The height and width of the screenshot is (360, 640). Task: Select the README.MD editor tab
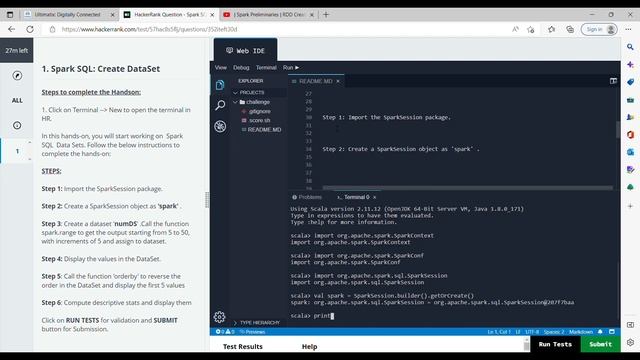coord(316,81)
